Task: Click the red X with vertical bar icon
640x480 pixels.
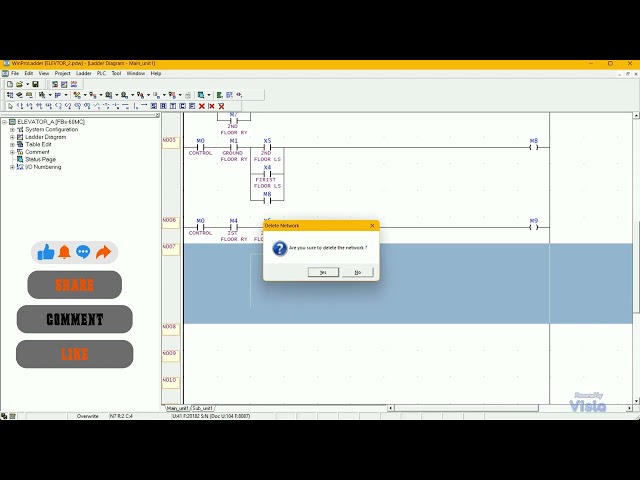Action: click(x=211, y=106)
